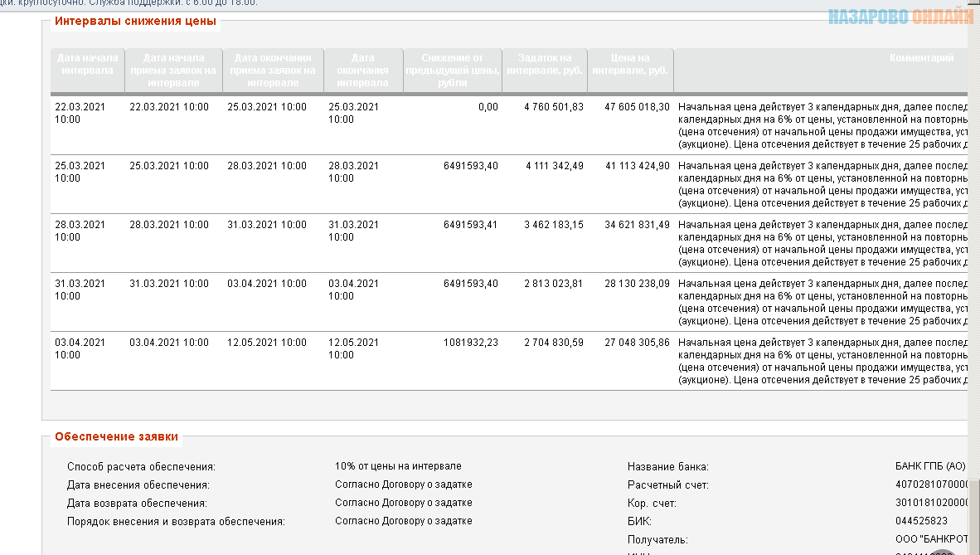Click the 'Интервалы снижения цены' section title
980x555 pixels.
pos(135,21)
